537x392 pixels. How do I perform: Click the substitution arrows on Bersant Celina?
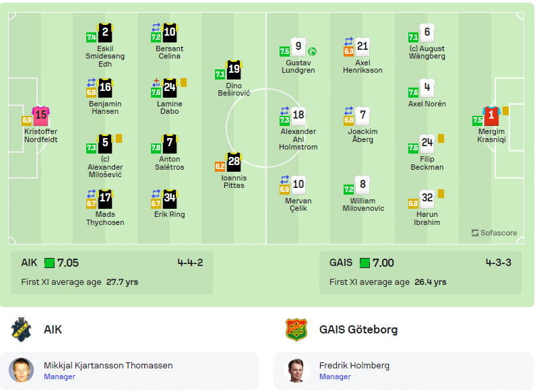click(156, 27)
